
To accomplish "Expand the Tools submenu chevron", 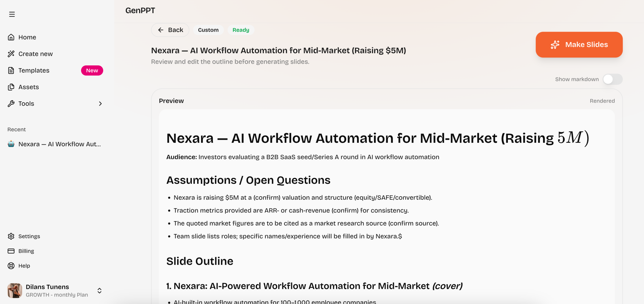I will click(100, 104).
